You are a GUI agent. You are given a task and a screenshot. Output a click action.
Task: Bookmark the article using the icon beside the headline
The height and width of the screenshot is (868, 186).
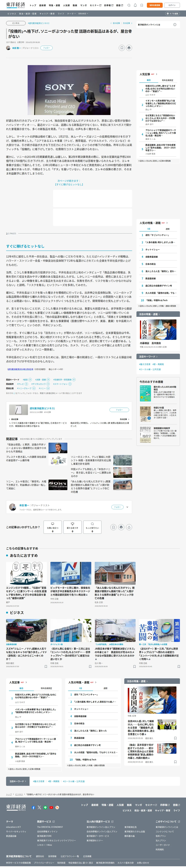[x=122, y=48]
